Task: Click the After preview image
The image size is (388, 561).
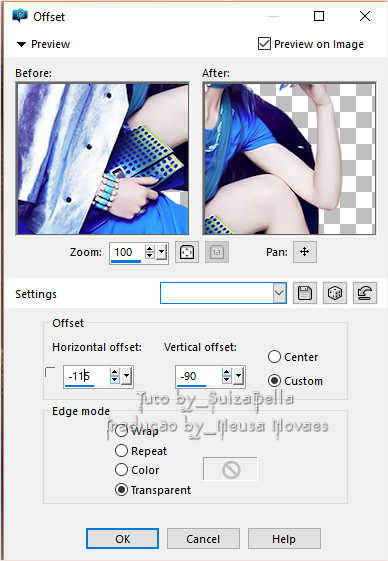Action: click(290, 159)
